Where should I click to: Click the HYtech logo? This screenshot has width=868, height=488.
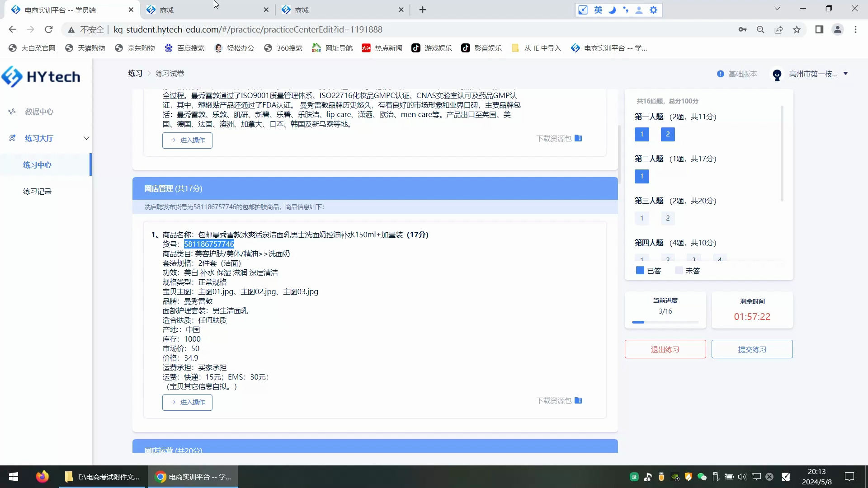41,77
